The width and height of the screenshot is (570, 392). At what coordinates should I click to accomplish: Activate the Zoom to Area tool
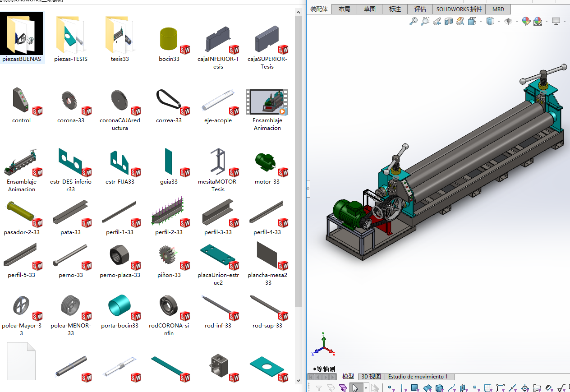[425, 21]
